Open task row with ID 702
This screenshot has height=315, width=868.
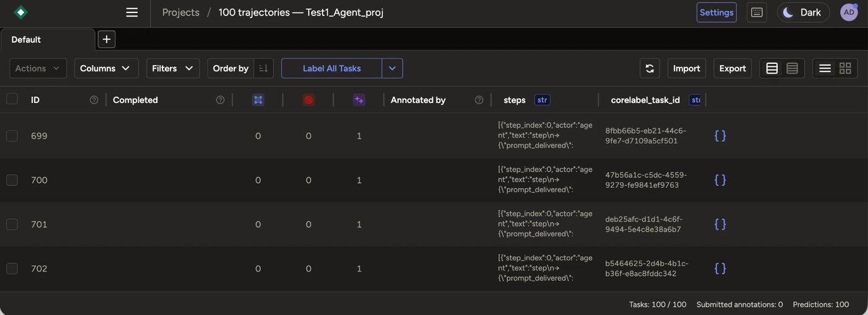(x=434, y=268)
